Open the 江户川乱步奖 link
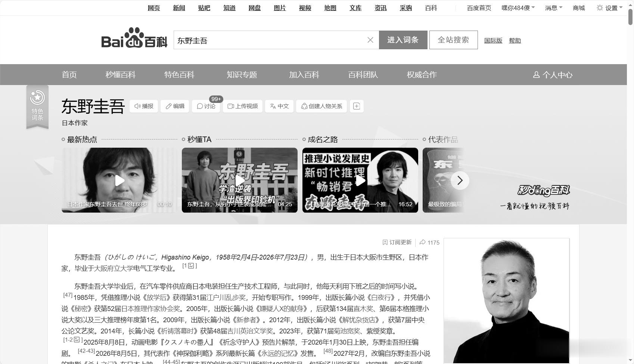634x364 pixels. click(x=226, y=297)
